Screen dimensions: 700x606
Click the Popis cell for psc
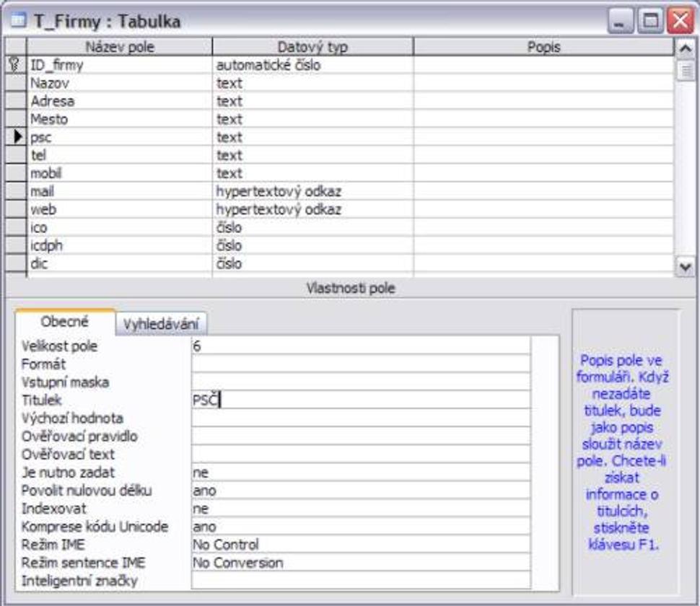tap(543, 137)
